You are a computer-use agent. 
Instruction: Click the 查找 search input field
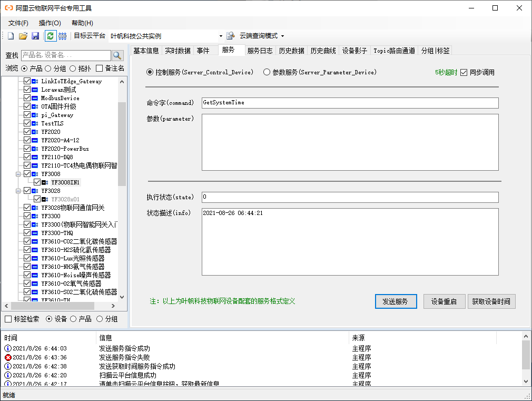(x=66, y=55)
